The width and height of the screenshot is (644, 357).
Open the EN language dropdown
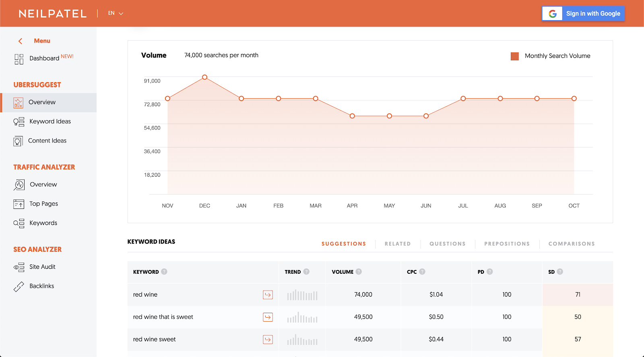[116, 13]
